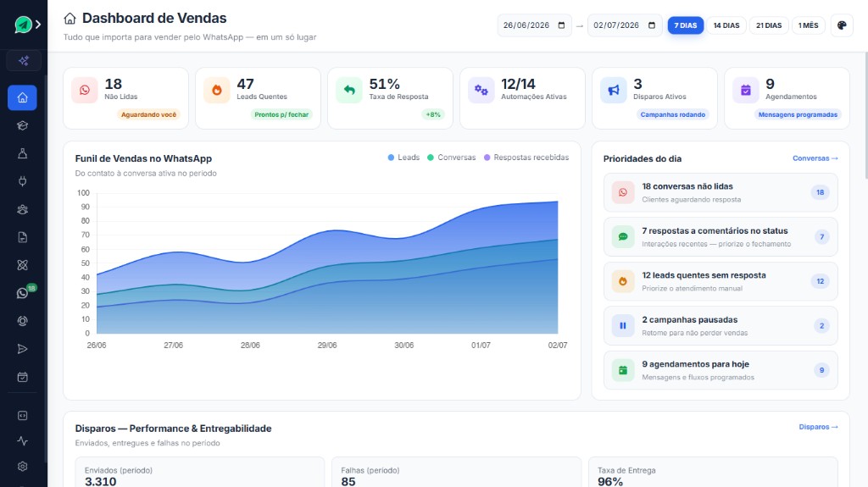The height and width of the screenshot is (487, 868).
Task: Click the +8% badge
Action: pyautogui.click(x=433, y=114)
